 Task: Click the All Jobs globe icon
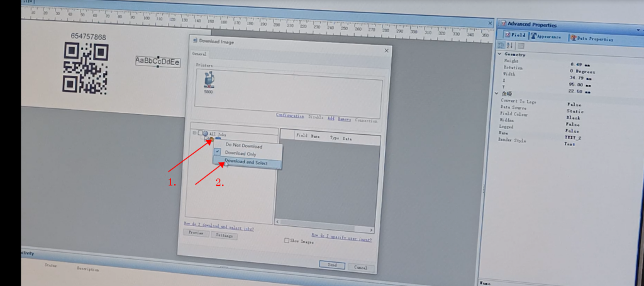coord(206,134)
